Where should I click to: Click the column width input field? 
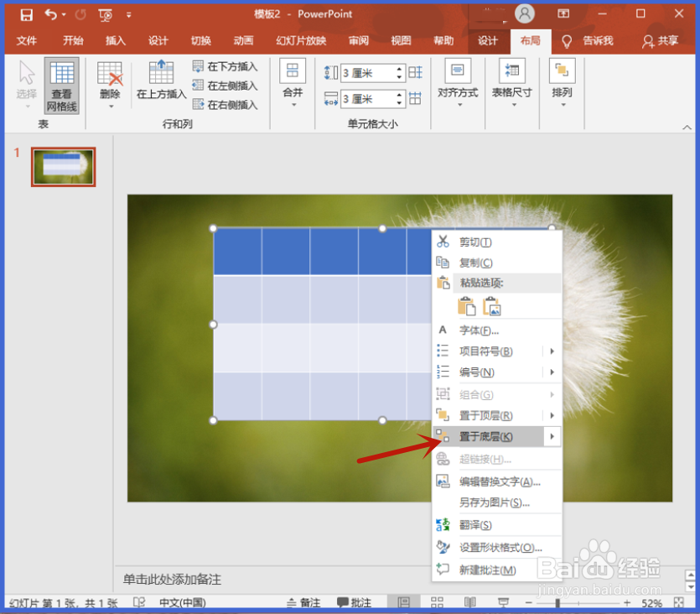(x=367, y=99)
